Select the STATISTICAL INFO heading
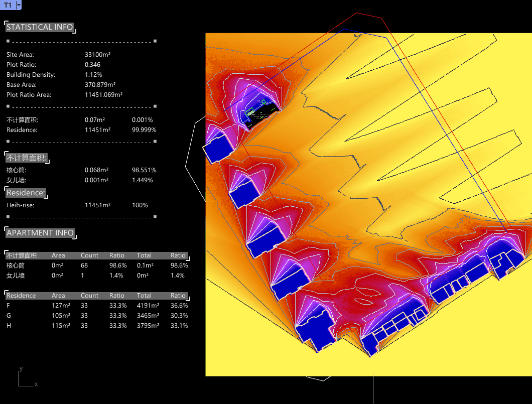 tap(40, 27)
